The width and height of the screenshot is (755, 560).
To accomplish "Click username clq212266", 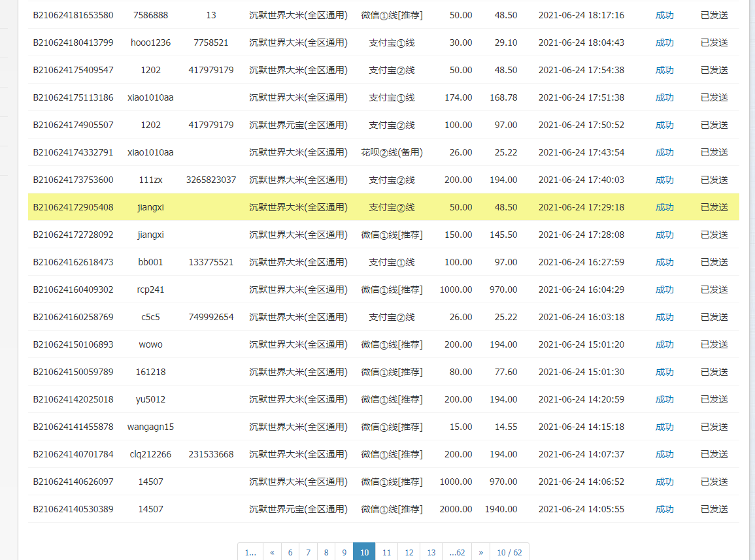I will pos(151,455).
